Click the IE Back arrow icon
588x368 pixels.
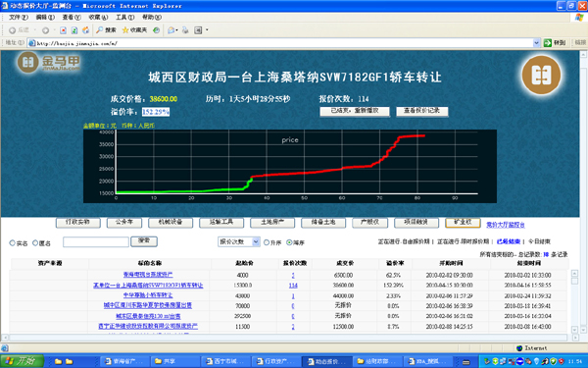[13, 30]
